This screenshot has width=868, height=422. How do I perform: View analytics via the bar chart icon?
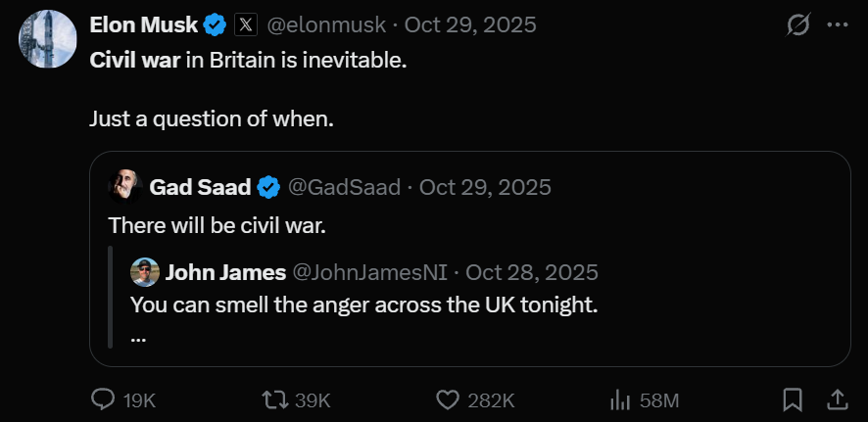coord(621,399)
